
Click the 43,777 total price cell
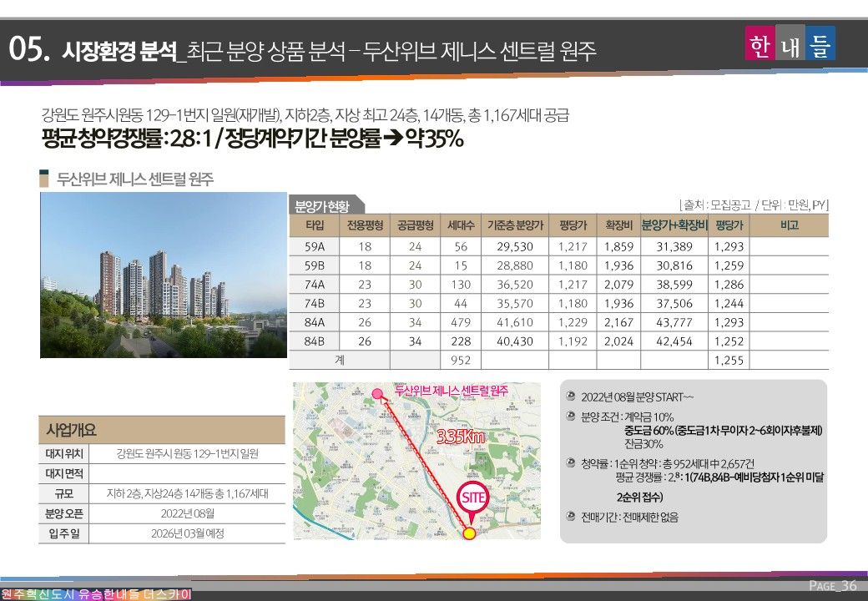[674, 322]
